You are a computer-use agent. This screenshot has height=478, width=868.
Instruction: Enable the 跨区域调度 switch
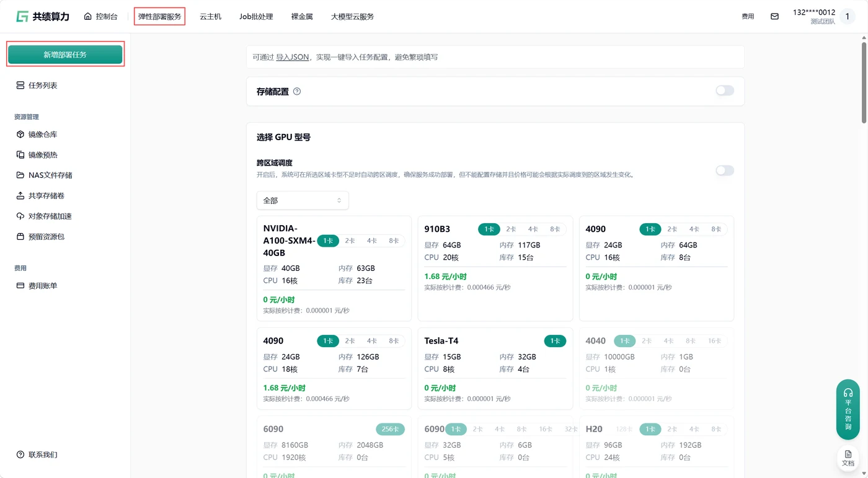pyautogui.click(x=725, y=170)
